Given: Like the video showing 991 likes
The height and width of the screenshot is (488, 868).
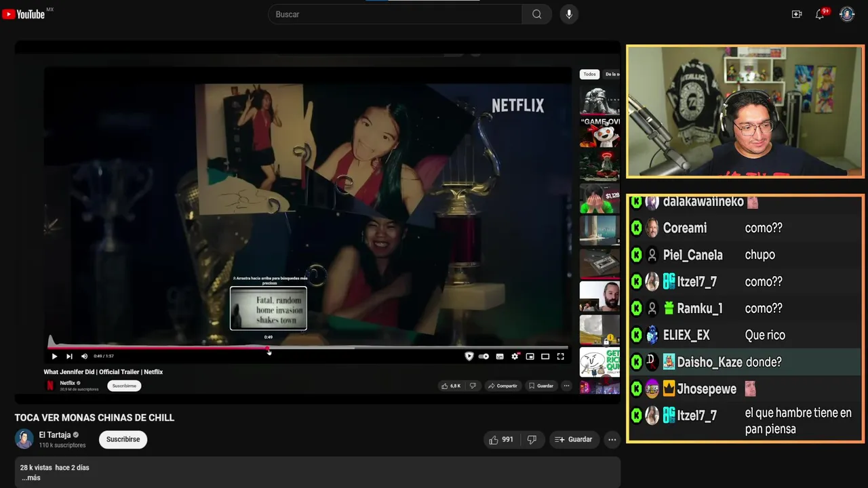Looking at the screenshot, I should 501,440.
